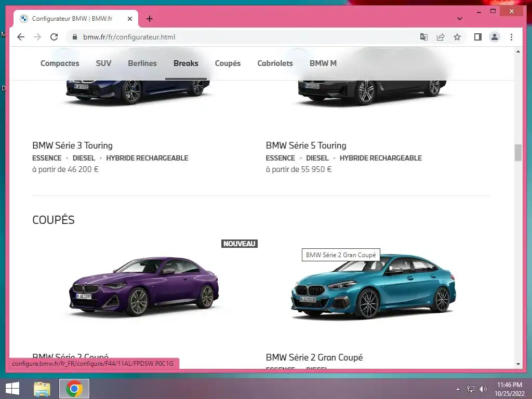532x399 pixels.
Task: Click 'HYBRIDE RECHARGEABLE' under Série 5 Touring
Action: 381,158
